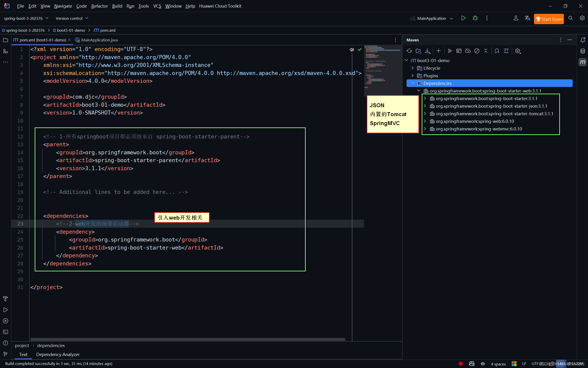Open Problems tool window icon
This screenshot has width=588, height=368.
tap(5, 343)
